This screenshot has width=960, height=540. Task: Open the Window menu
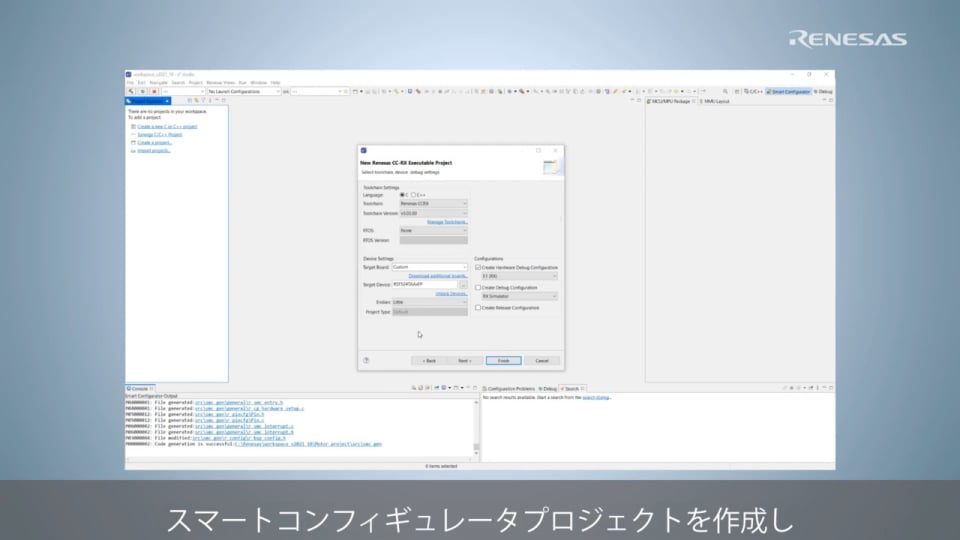click(x=258, y=83)
